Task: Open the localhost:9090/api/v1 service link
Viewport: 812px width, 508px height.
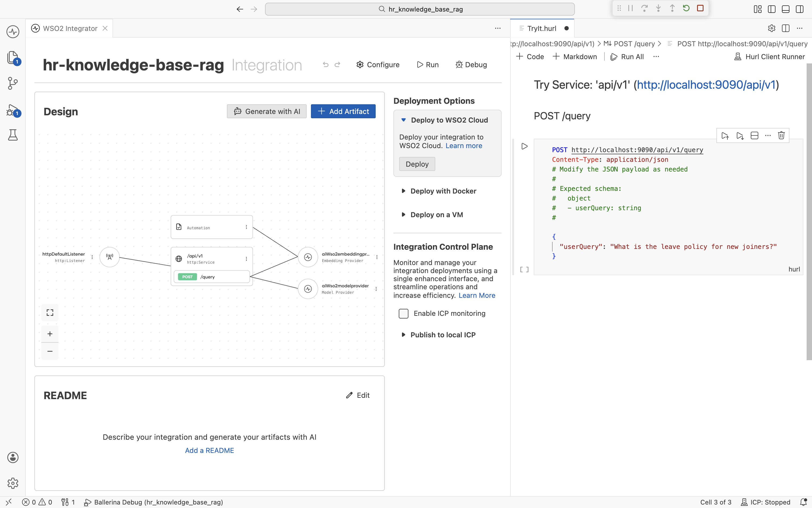Action: (x=706, y=85)
